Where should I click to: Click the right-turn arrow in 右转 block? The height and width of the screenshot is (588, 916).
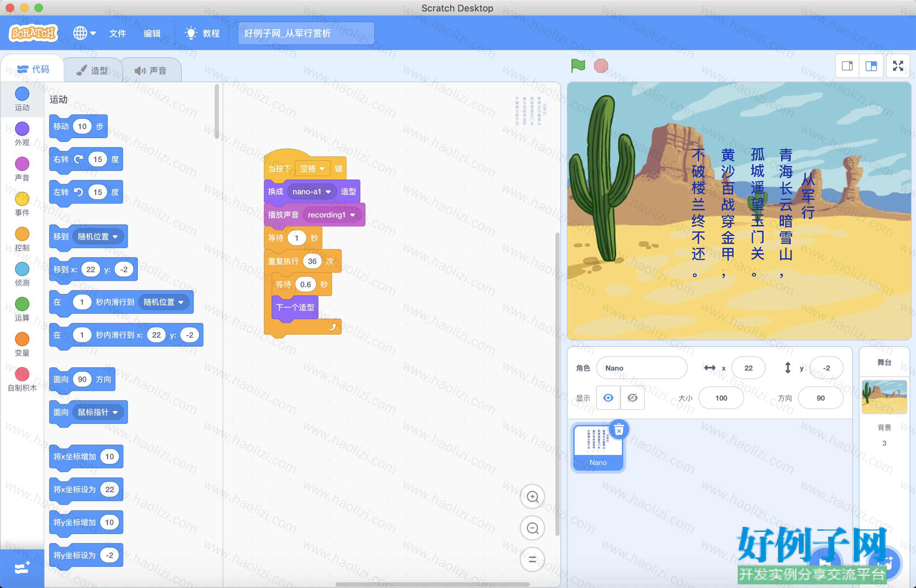78,159
